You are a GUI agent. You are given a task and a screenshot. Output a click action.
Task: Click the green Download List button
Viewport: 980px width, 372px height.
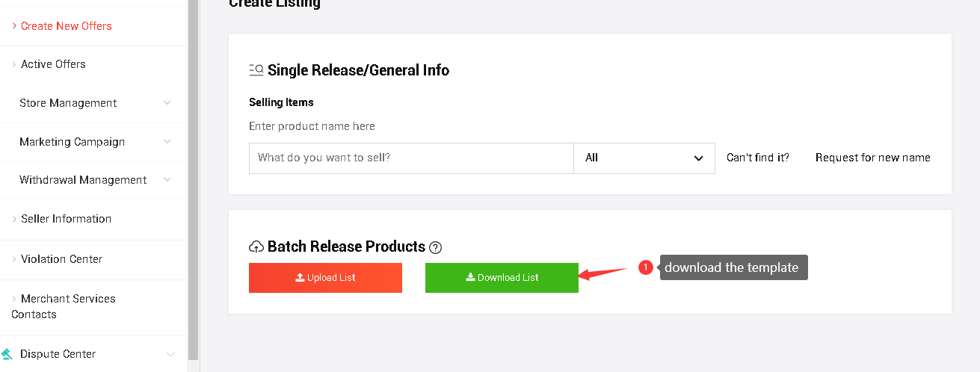point(502,278)
